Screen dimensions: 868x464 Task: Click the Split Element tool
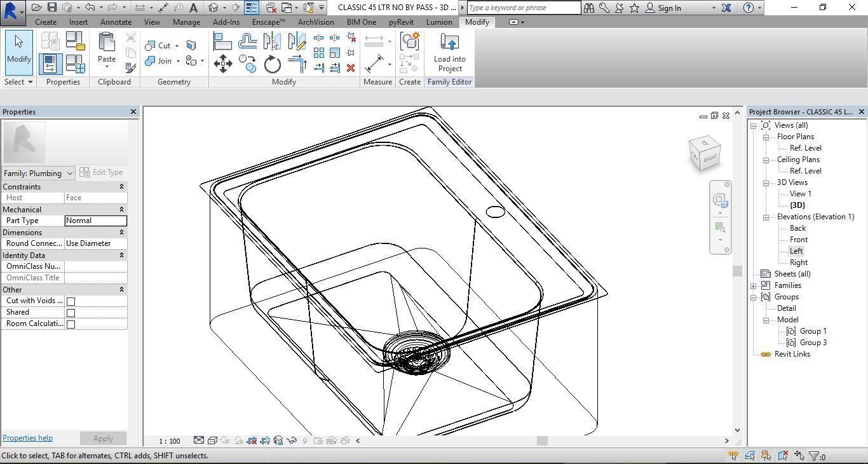pos(319,38)
